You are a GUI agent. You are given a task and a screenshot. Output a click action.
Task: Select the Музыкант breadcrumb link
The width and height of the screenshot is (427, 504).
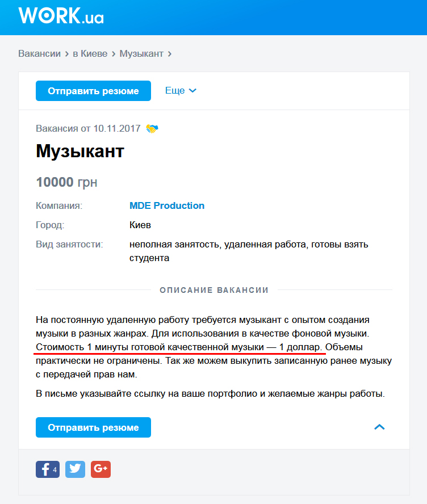pos(141,54)
